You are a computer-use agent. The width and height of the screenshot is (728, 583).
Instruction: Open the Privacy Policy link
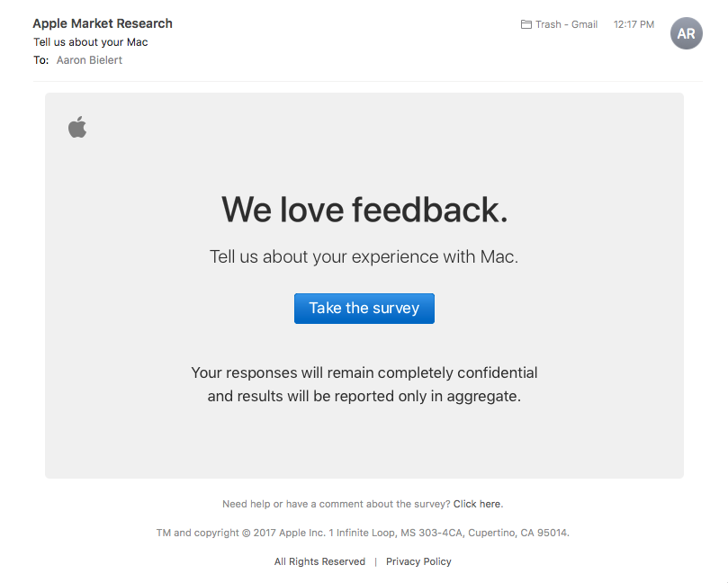[418, 561]
